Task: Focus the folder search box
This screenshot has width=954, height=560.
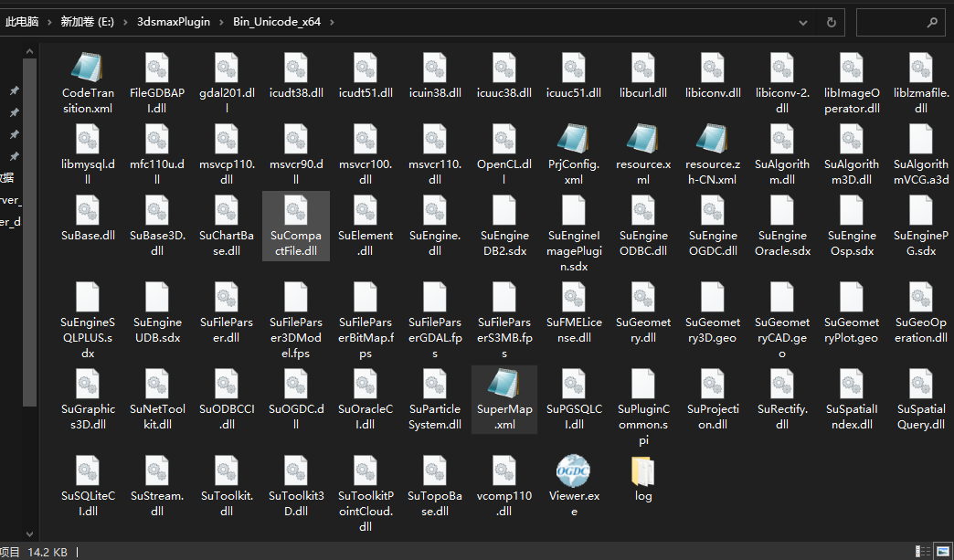Action: click(x=900, y=23)
